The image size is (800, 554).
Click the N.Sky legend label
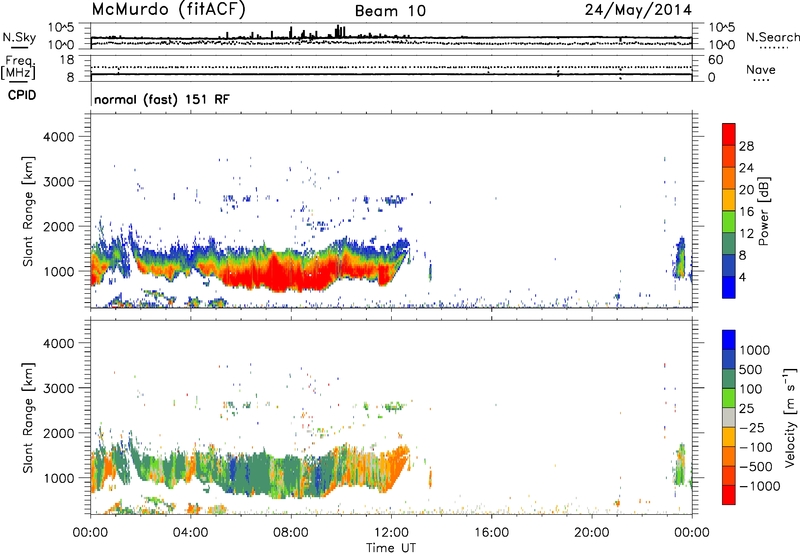(19, 37)
